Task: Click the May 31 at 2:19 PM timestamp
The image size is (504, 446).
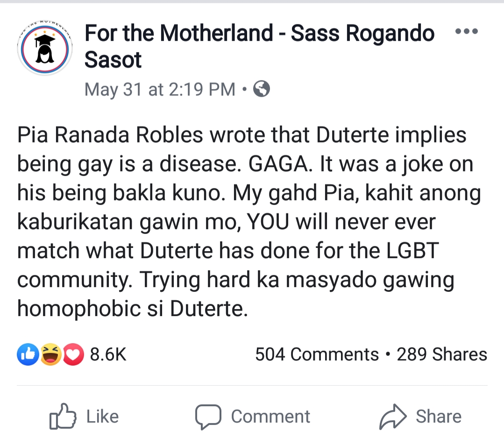Action: click(160, 89)
